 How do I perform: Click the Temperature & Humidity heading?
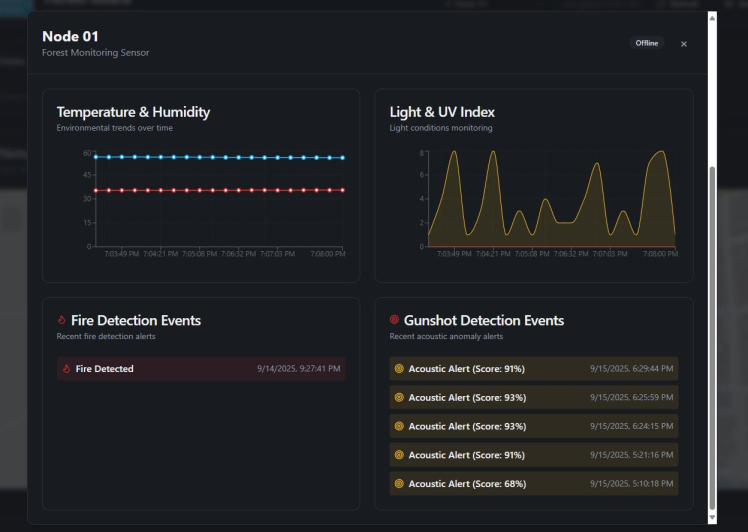tap(133, 112)
